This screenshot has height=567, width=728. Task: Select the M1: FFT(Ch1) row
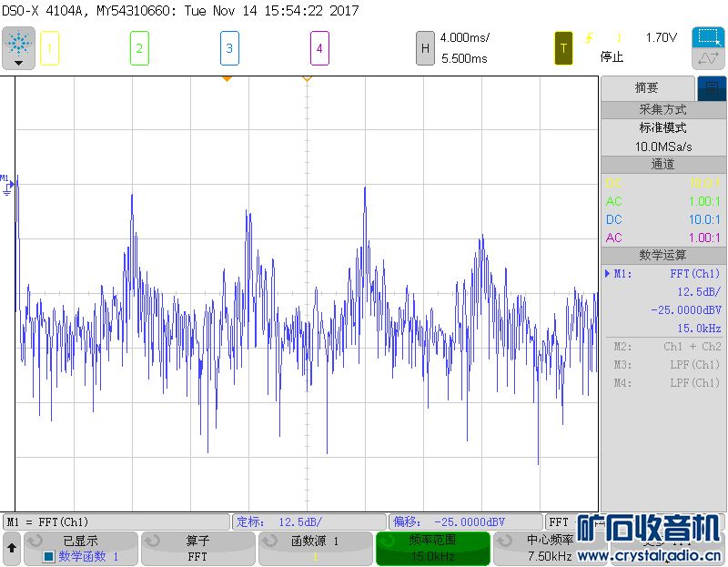click(663, 274)
